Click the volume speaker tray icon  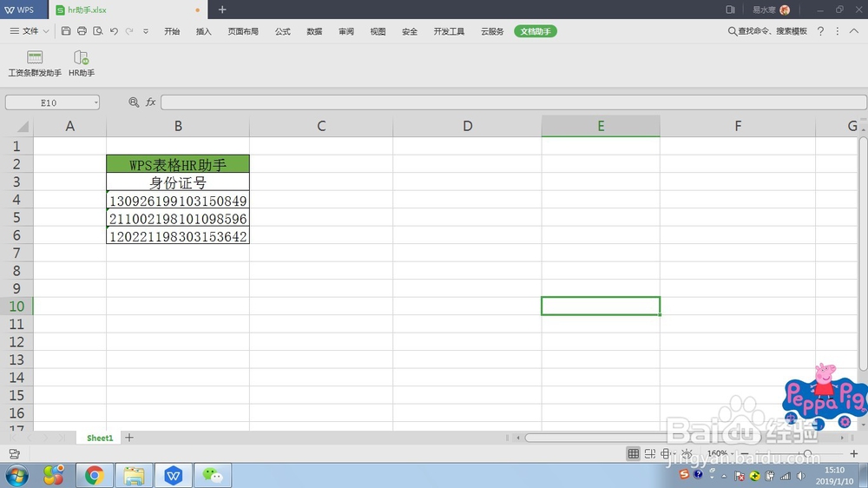click(800, 476)
